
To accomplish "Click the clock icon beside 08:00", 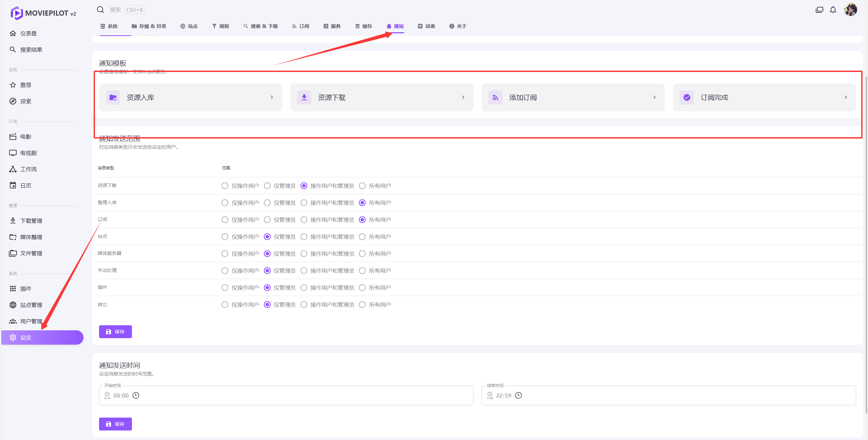I will coord(136,396).
